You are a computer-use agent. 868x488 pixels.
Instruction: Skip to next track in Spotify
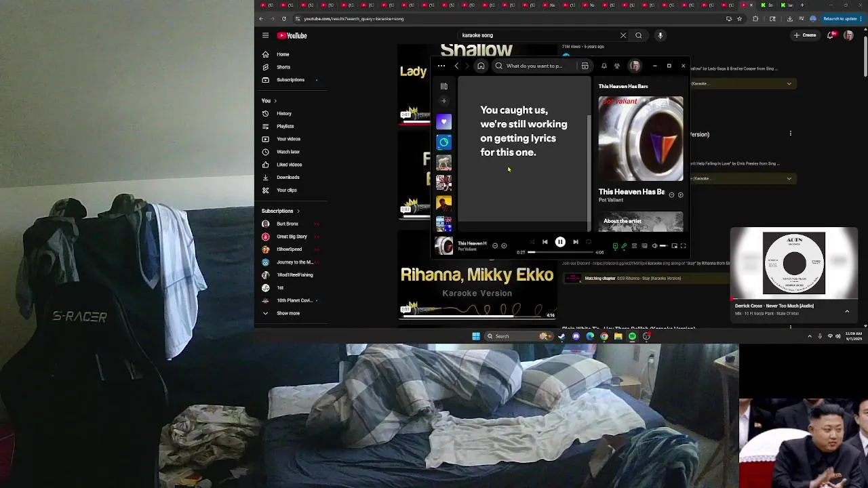(x=576, y=242)
